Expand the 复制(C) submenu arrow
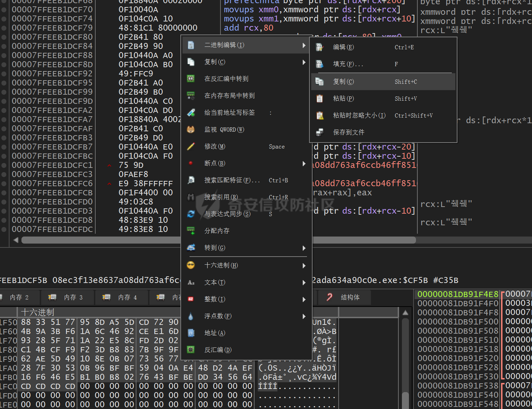532x409 pixels. [304, 62]
